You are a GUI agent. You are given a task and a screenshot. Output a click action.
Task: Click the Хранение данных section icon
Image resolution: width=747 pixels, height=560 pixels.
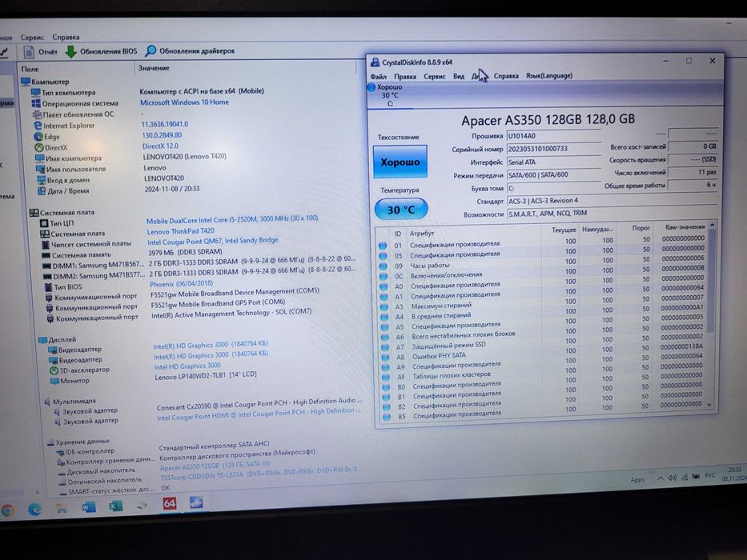tap(50, 442)
